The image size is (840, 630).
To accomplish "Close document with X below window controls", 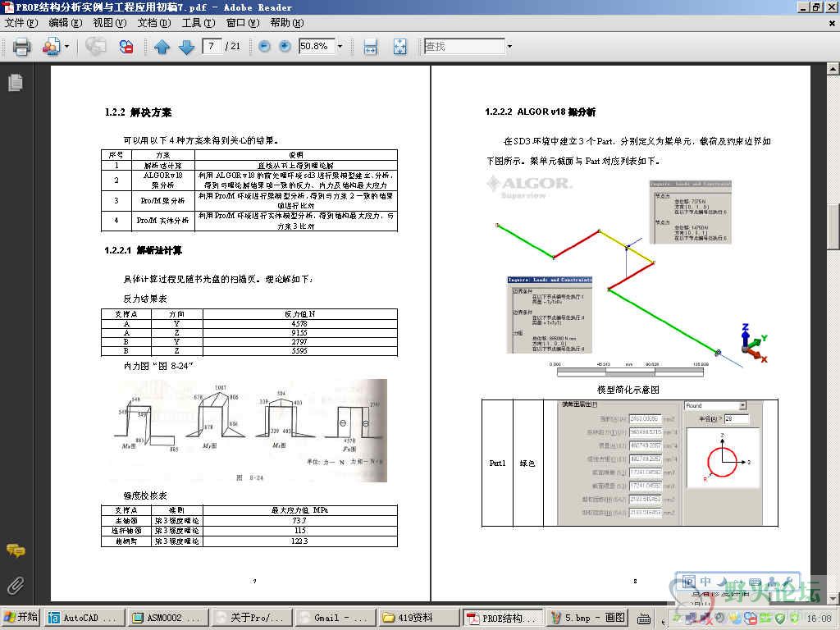I will tap(832, 23).
